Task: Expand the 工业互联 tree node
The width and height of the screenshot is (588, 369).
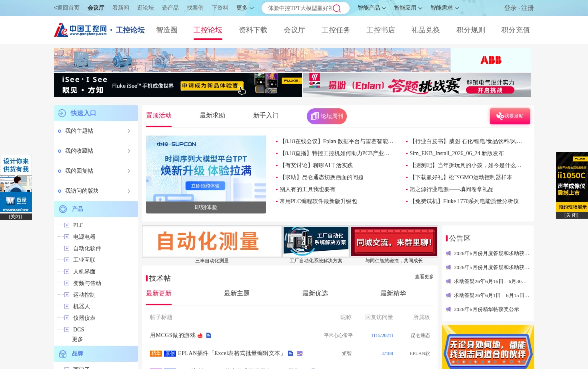Action: point(67,260)
